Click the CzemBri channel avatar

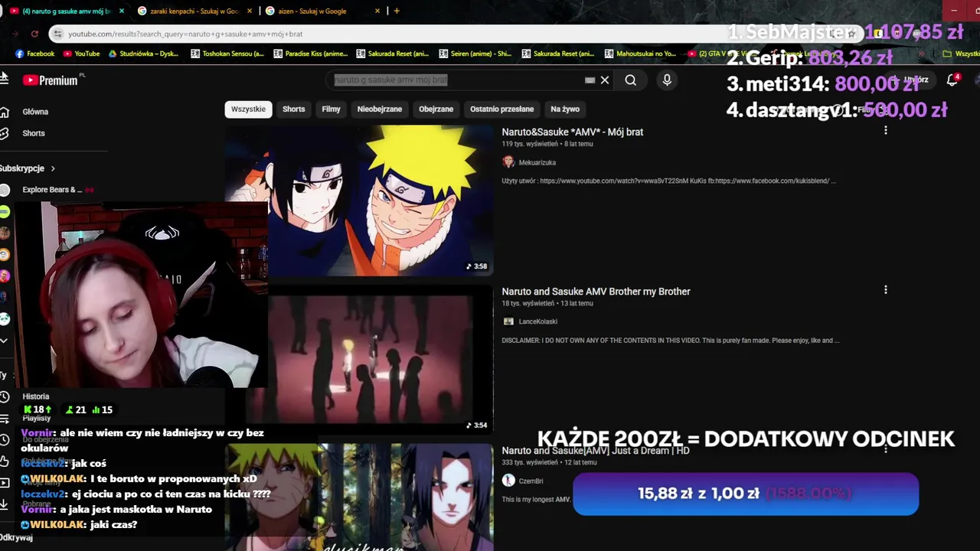[508, 481]
